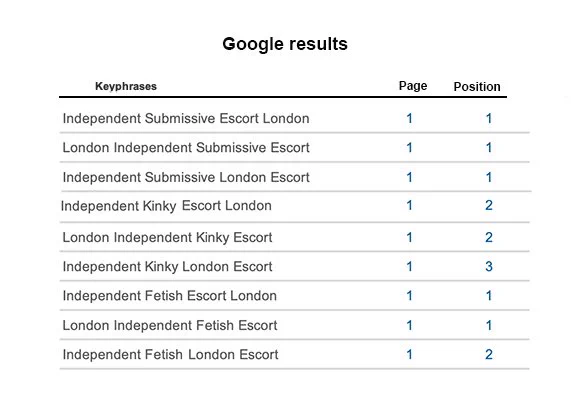The width and height of the screenshot is (571, 400).
Task: Click "Independent Kinky London Escort" keyphrase
Action: point(168,267)
